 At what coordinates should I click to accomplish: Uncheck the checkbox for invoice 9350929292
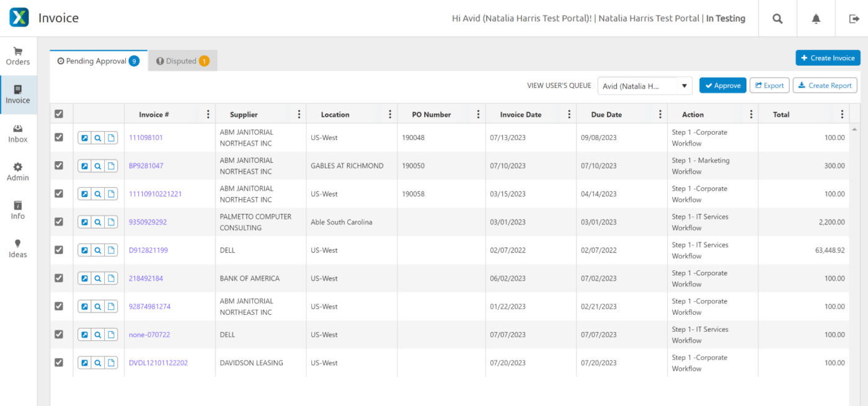coord(59,221)
